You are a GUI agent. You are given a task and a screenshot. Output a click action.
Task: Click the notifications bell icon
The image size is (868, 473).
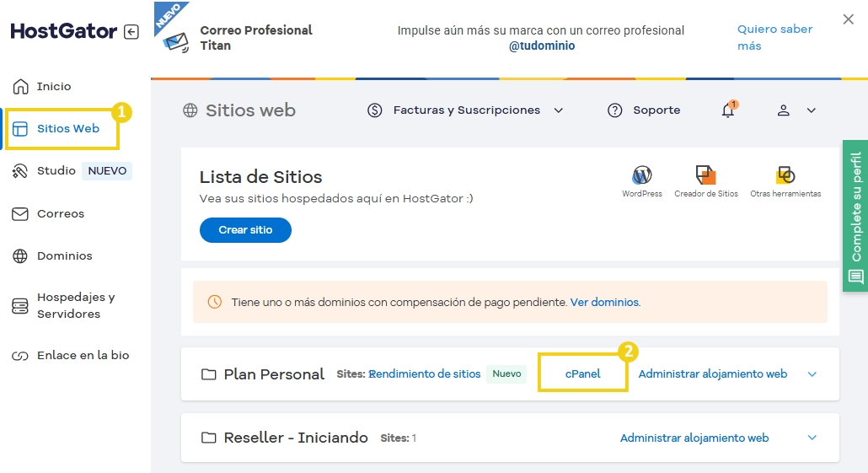pyautogui.click(x=728, y=110)
